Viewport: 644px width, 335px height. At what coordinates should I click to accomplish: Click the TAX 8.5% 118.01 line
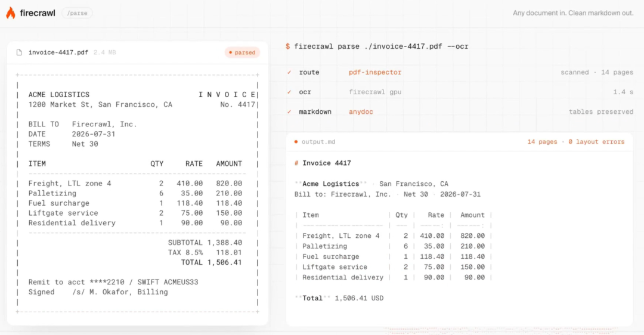coord(205,253)
